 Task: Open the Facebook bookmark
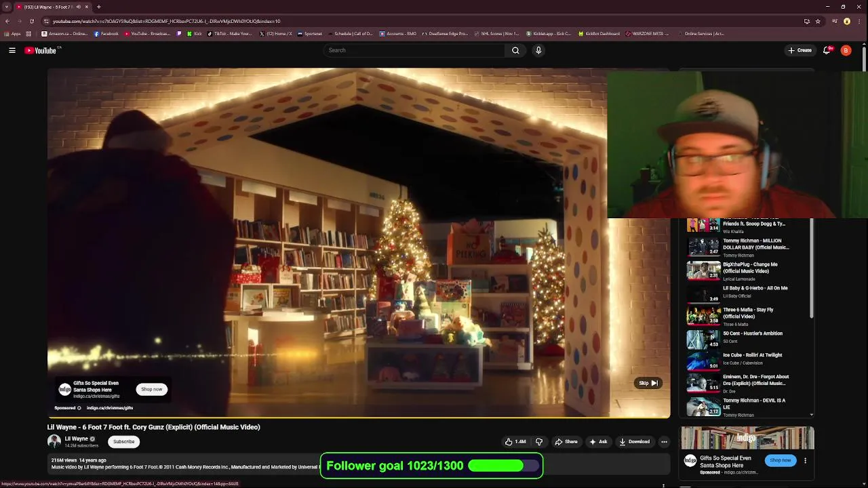click(106, 33)
